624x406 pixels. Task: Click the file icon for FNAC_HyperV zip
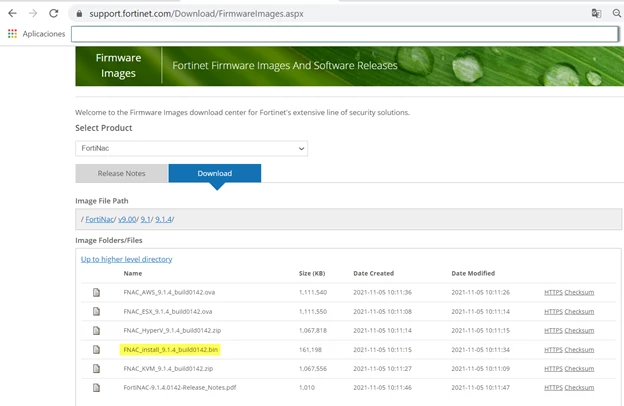click(96, 330)
